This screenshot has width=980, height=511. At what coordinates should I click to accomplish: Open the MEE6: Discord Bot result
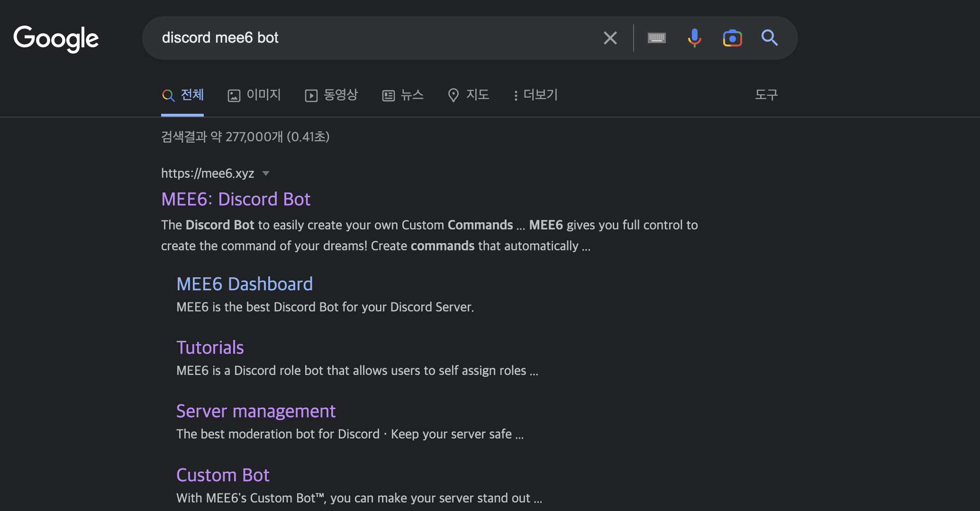tap(236, 199)
